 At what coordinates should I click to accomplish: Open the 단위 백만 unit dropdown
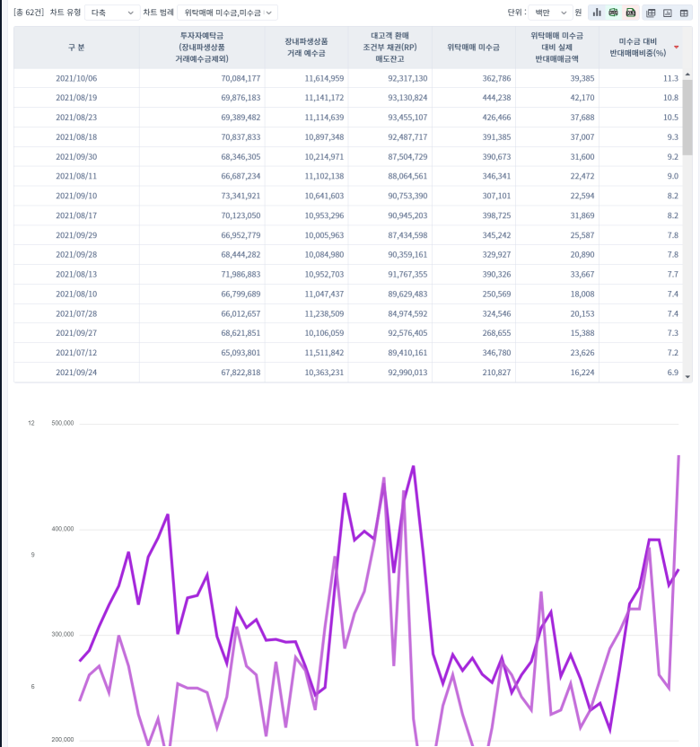coord(549,13)
